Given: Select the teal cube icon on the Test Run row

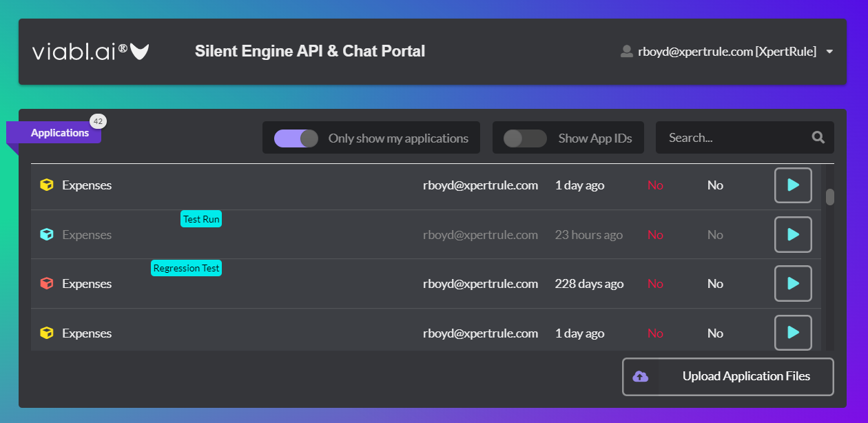Looking at the screenshot, I should 45,234.
